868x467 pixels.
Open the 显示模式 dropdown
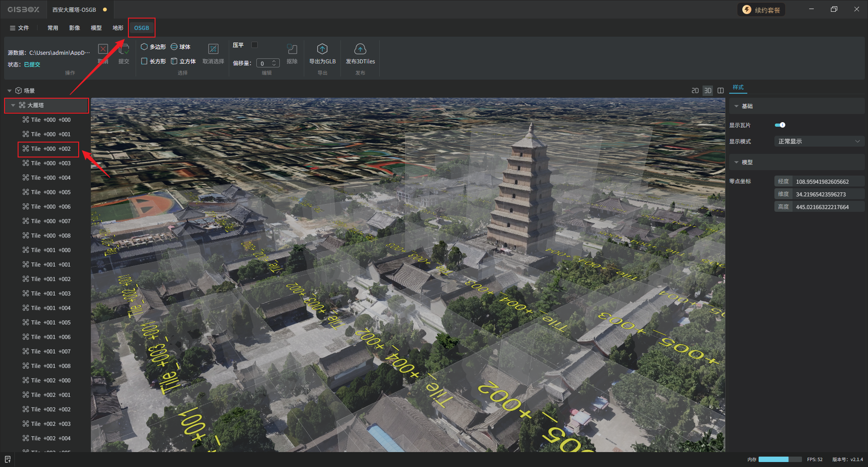(x=819, y=142)
